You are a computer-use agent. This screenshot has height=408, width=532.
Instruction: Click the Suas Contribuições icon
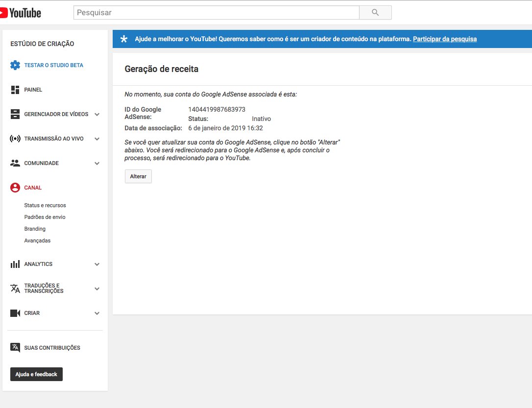pyautogui.click(x=15, y=348)
